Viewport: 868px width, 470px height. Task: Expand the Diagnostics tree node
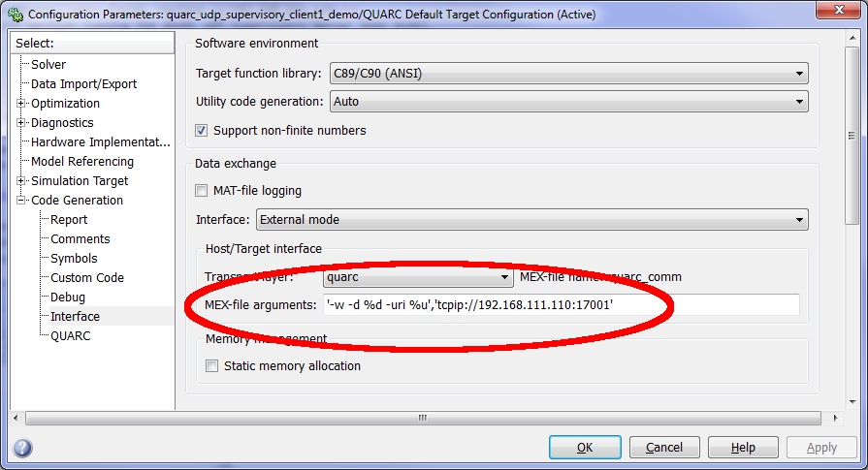tap(21, 123)
